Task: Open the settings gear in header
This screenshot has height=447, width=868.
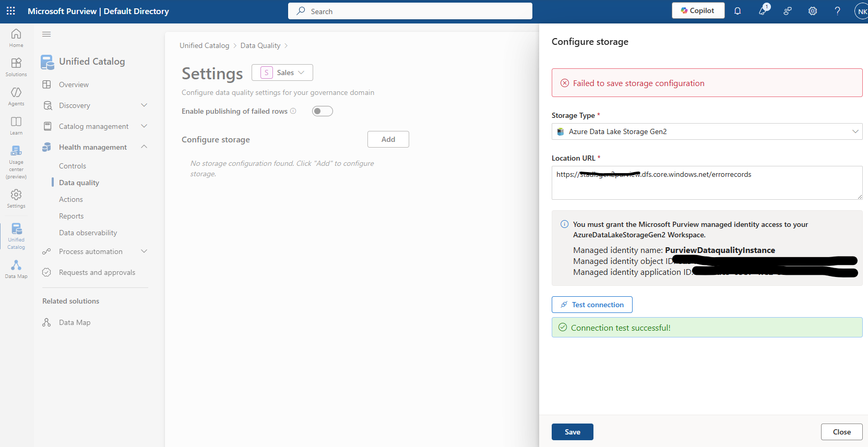Action: pyautogui.click(x=813, y=11)
